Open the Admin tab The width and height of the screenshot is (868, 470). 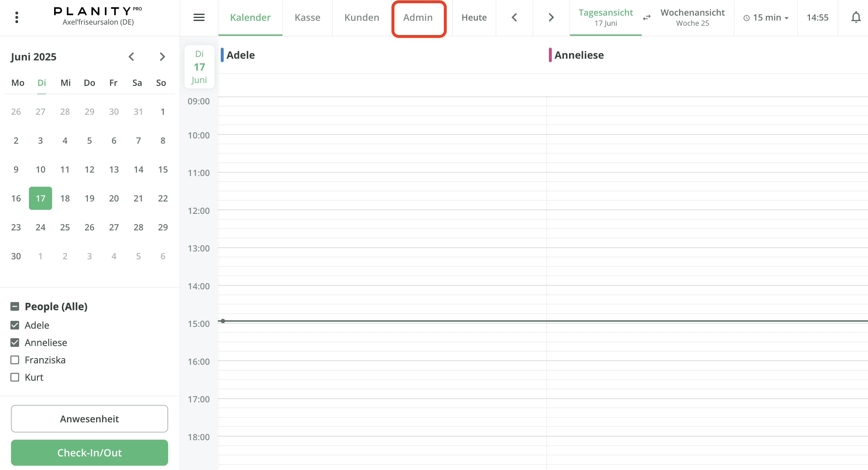pos(418,18)
